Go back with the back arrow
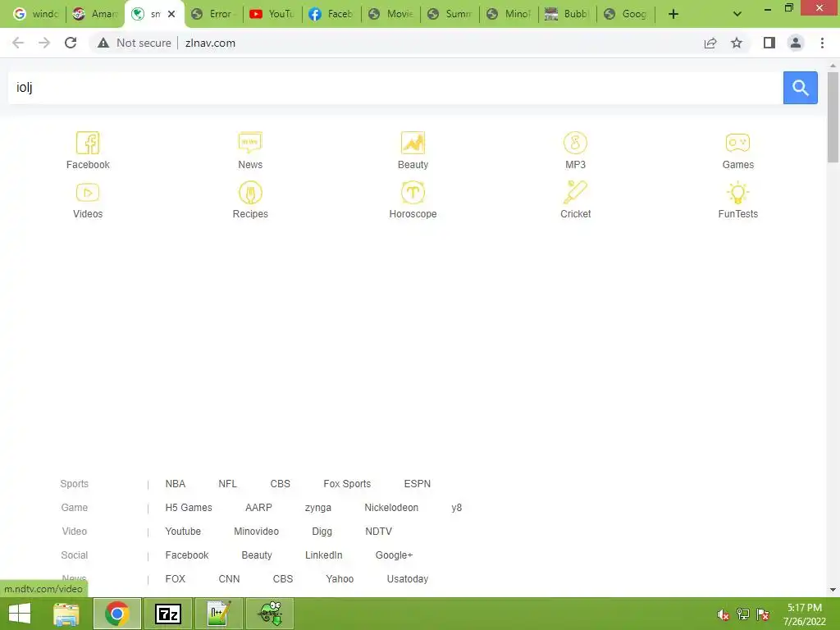This screenshot has width=840, height=630. (18, 43)
